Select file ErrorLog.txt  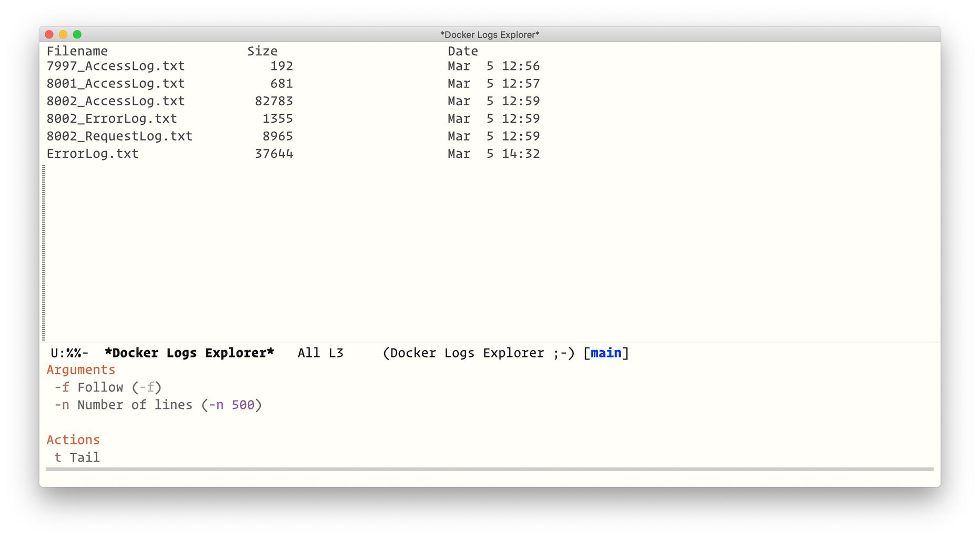click(x=93, y=154)
